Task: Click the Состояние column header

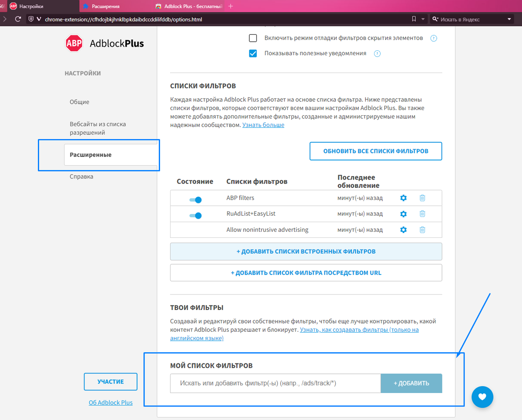Action: [195, 181]
